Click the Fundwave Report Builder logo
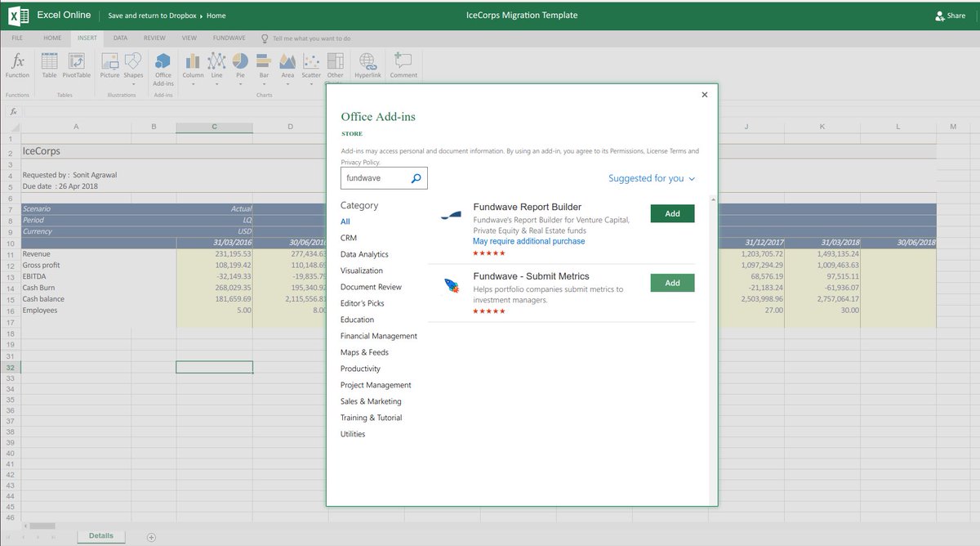The height and width of the screenshot is (546, 980). (x=451, y=215)
